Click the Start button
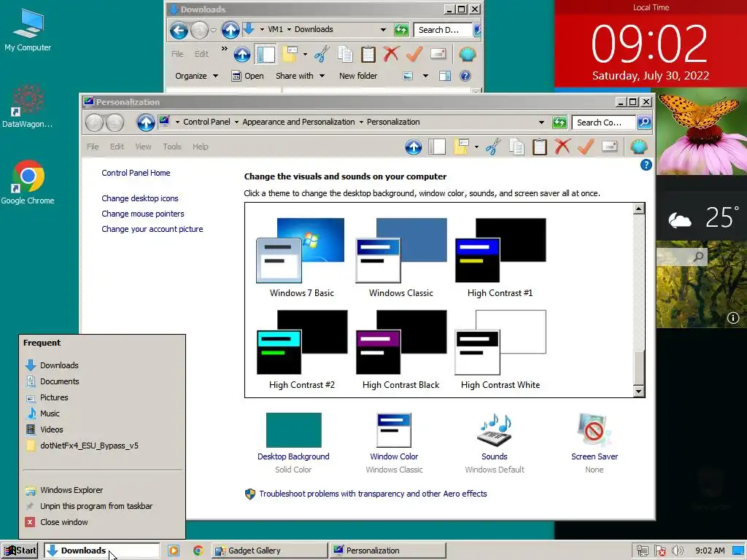Viewport: 747px width, 560px height. [x=20, y=551]
